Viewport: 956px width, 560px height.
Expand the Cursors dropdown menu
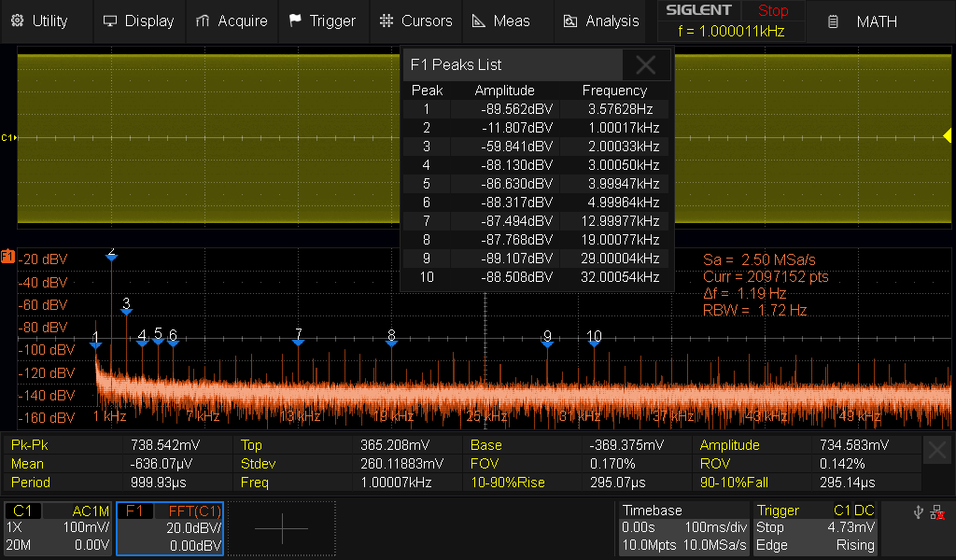click(x=416, y=21)
